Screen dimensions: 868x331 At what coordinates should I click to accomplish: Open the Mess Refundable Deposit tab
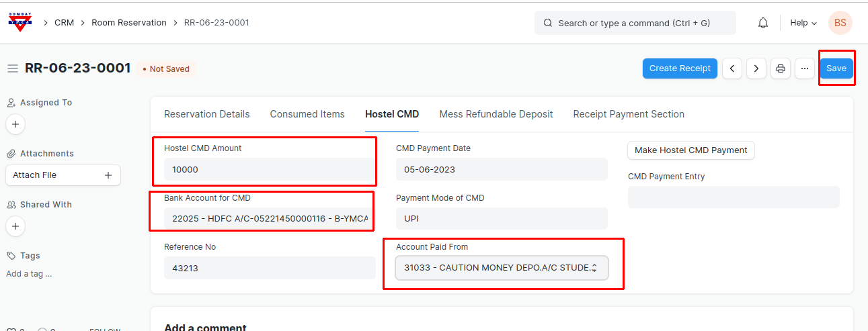[x=496, y=114]
